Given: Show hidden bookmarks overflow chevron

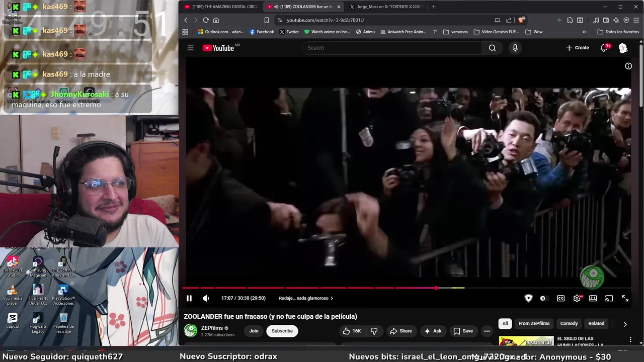Looking at the screenshot, I should click(x=584, y=32).
